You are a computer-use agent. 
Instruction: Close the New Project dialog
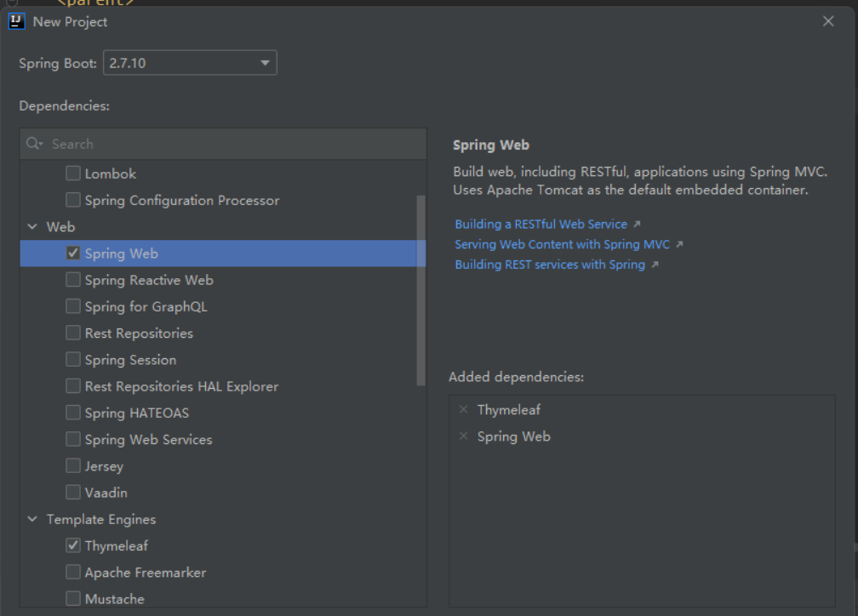828,21
